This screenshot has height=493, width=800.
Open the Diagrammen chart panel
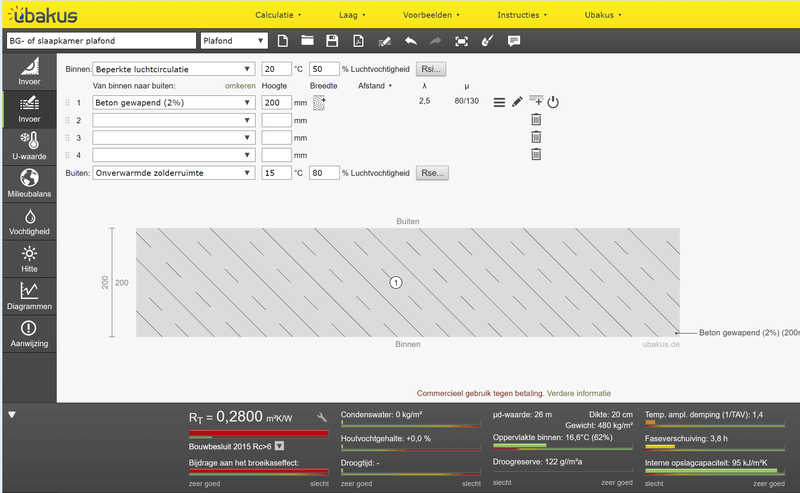pyautogui.click(x=29, y=296)
